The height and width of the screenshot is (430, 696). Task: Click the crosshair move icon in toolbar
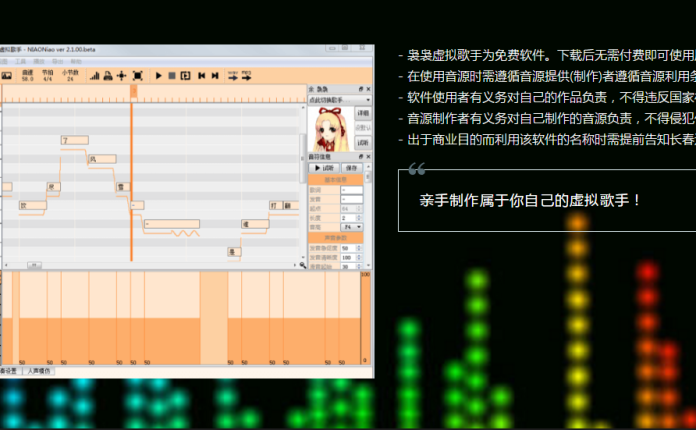pyautogui.click(x=121, y=76)
